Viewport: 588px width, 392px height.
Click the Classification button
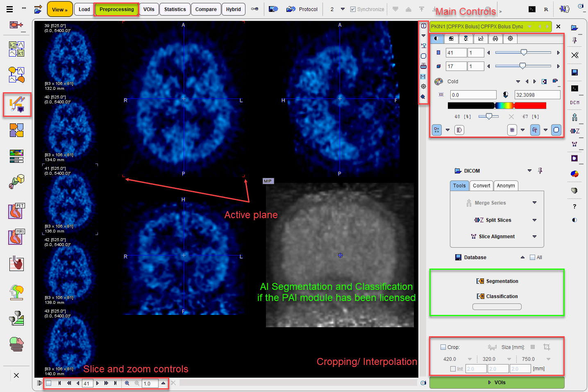[x=497, y=296]
